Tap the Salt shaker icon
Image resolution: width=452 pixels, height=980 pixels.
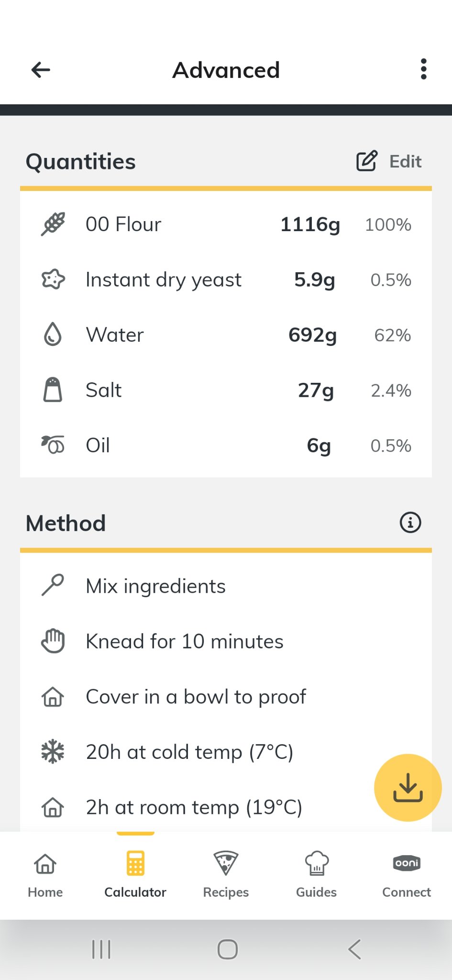53,390
